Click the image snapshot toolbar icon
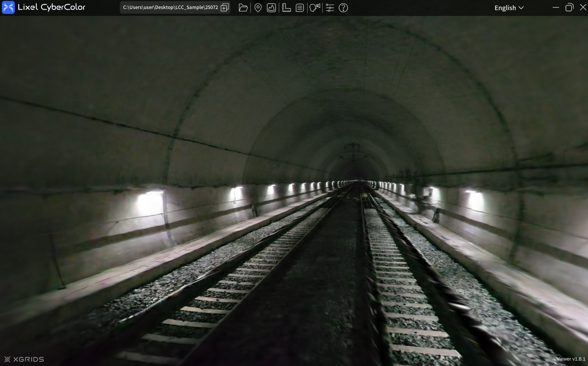This screenshot has width=588, height=366. click(x=271, y=8)
